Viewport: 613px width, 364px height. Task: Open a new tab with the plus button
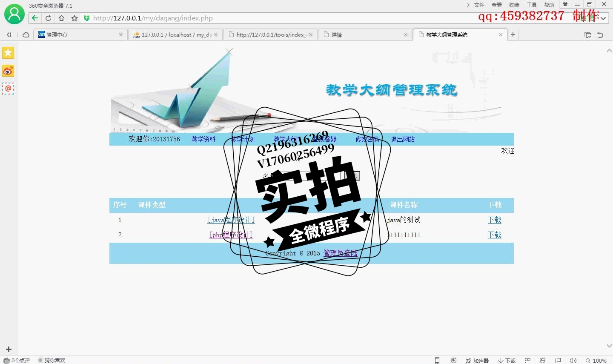click(x=513, y=34)
